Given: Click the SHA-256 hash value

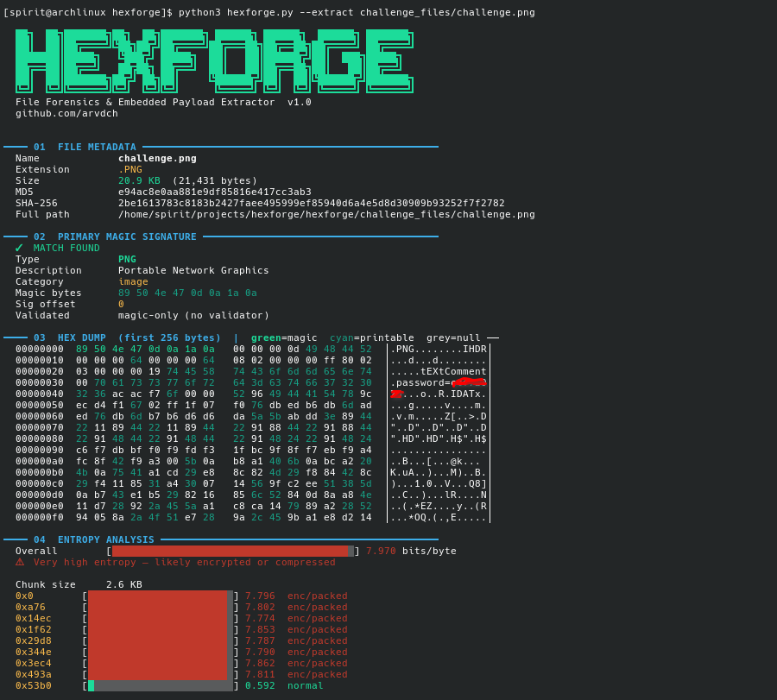Looking at the screenshot, I should point(311,203).
